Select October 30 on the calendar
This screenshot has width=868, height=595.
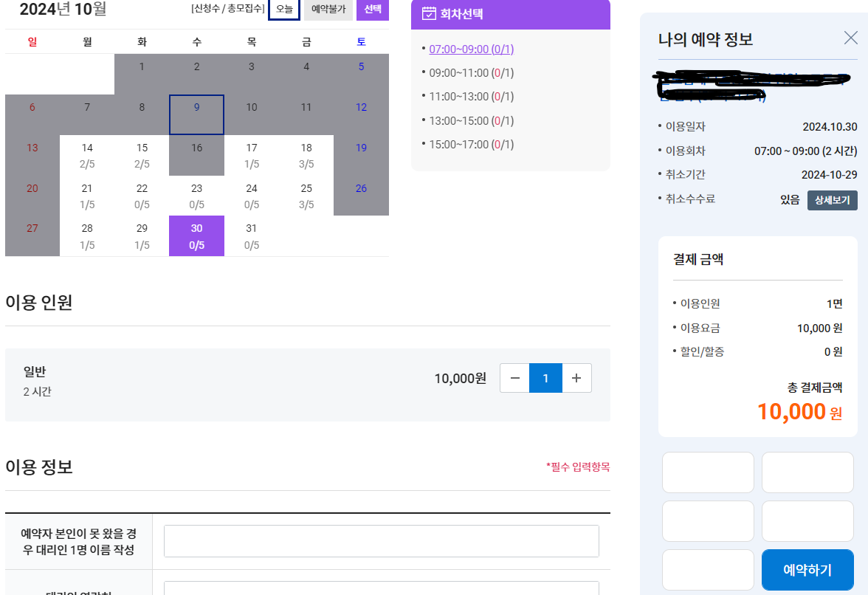click(x=196, y=235)
